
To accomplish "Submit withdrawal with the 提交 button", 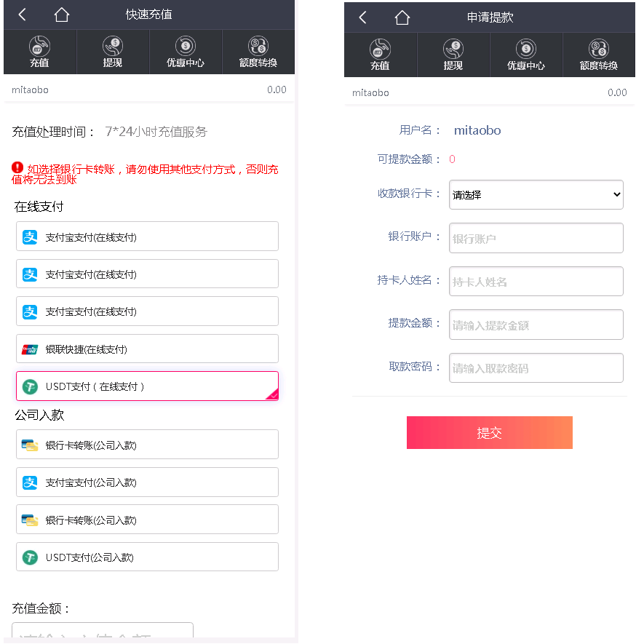I will [x=490, y=432].
